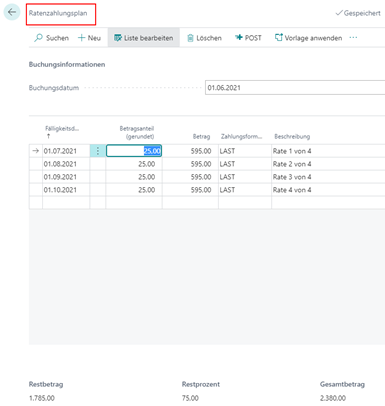
Task: Select Liste bearbeiten in toolbar
Action: (144, 38)
